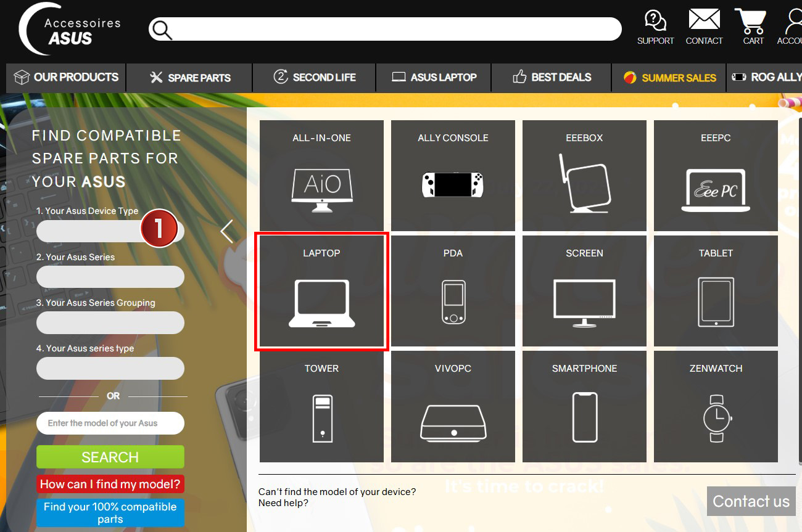Choose the Tablet device tile

(x=716, y=291)
